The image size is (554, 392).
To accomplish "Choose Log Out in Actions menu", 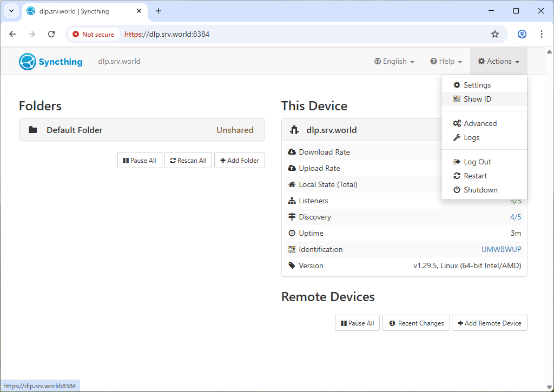I will pyautogui.click(x=477, y=162).
